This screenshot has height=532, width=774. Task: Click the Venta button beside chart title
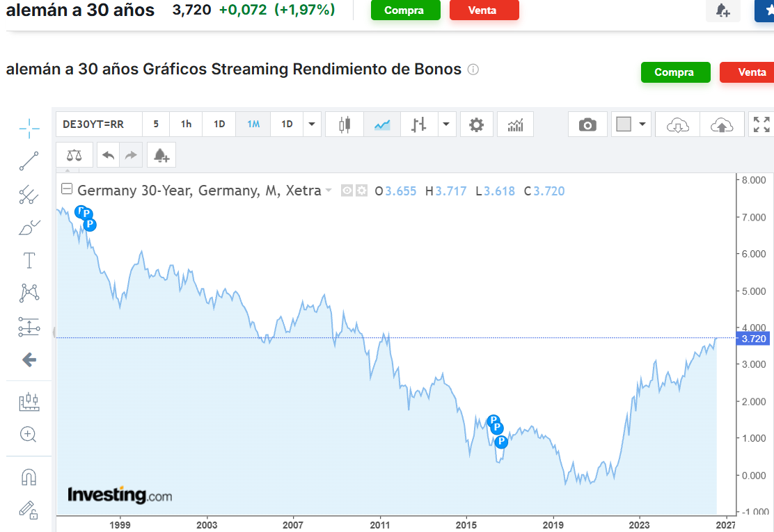[x=747, y=72]
